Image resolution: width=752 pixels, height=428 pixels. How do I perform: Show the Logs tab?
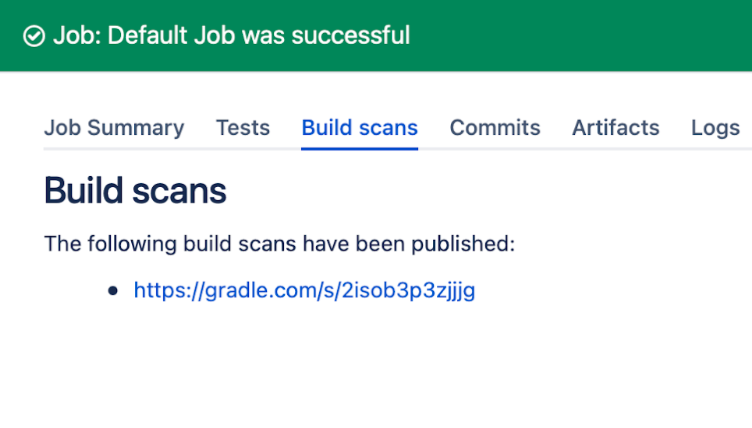(716, 128)
